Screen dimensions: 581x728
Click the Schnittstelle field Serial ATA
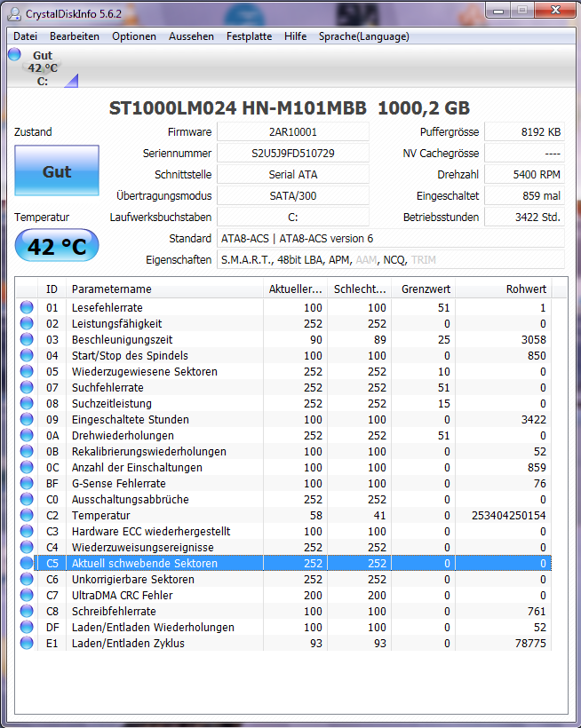coord(293,175)
